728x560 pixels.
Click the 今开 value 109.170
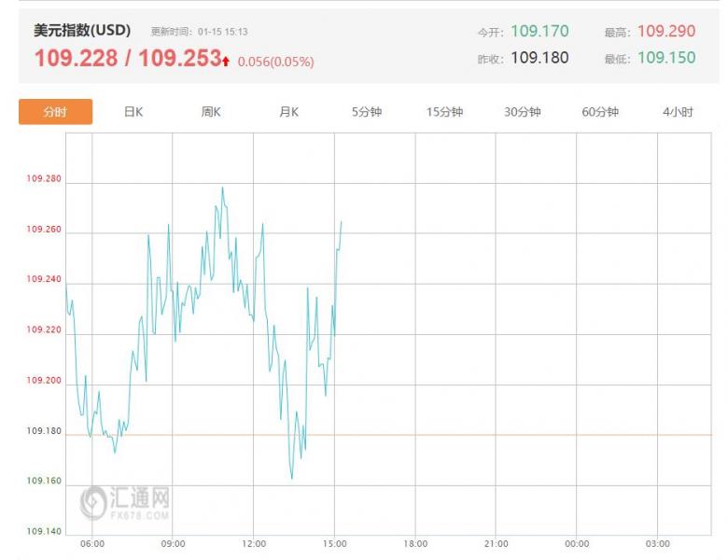coord(539,31)
